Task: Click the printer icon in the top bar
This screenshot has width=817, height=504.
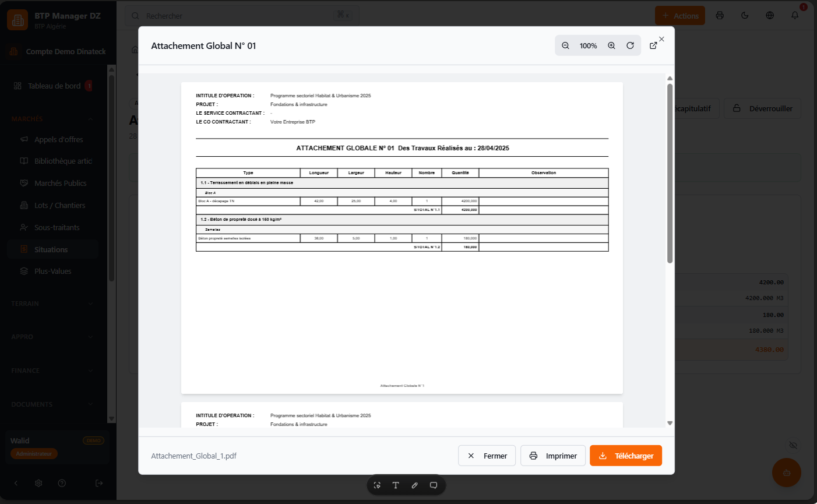Action: (x=720, y=16)
